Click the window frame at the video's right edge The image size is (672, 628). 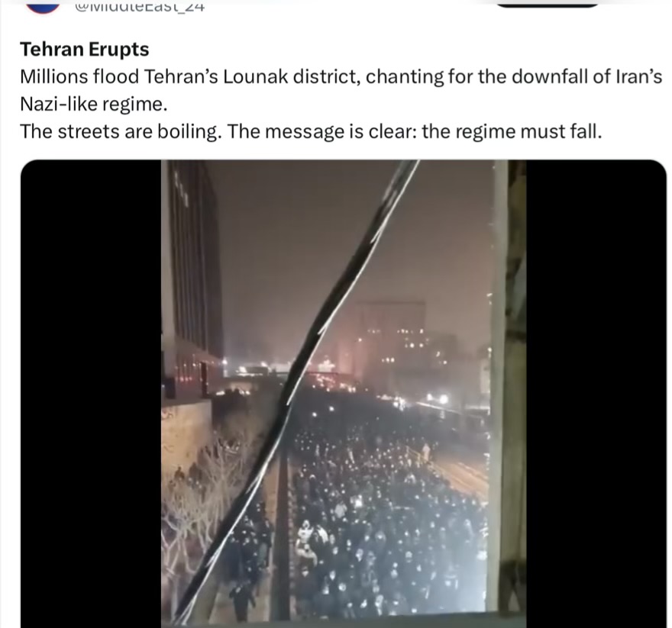point(509,385)
